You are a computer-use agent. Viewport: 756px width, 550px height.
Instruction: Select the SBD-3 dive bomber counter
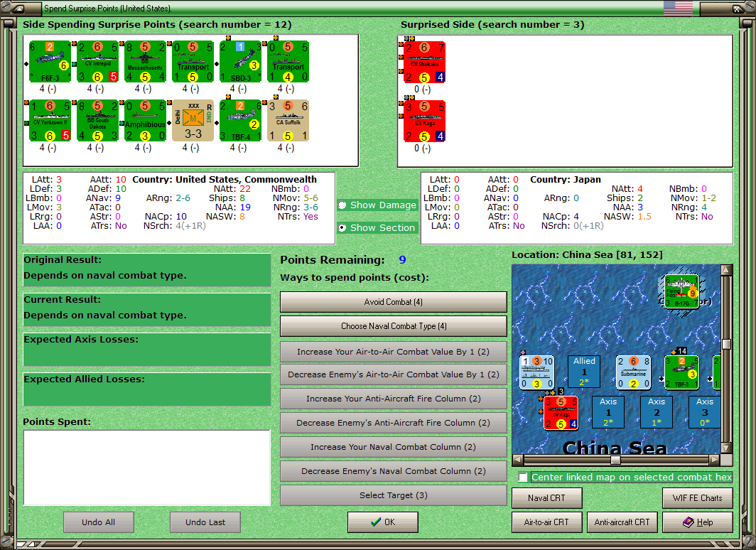[241, 62]
